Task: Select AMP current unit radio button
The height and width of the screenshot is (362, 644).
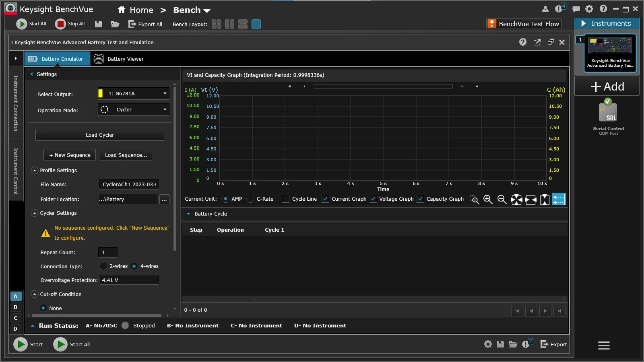Action: tap(225, 199)
